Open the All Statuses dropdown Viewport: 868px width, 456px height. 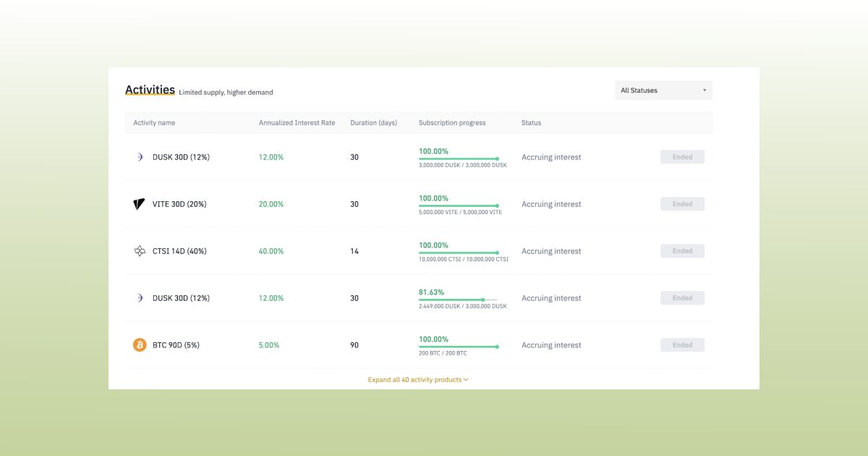[x=663, y=90]
